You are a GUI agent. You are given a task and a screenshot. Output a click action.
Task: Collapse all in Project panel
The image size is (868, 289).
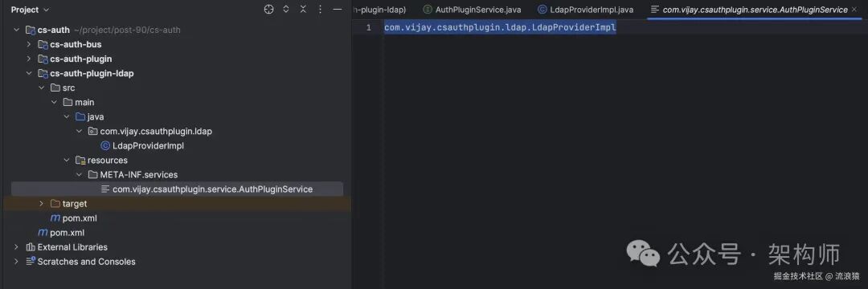coord(303,10)
